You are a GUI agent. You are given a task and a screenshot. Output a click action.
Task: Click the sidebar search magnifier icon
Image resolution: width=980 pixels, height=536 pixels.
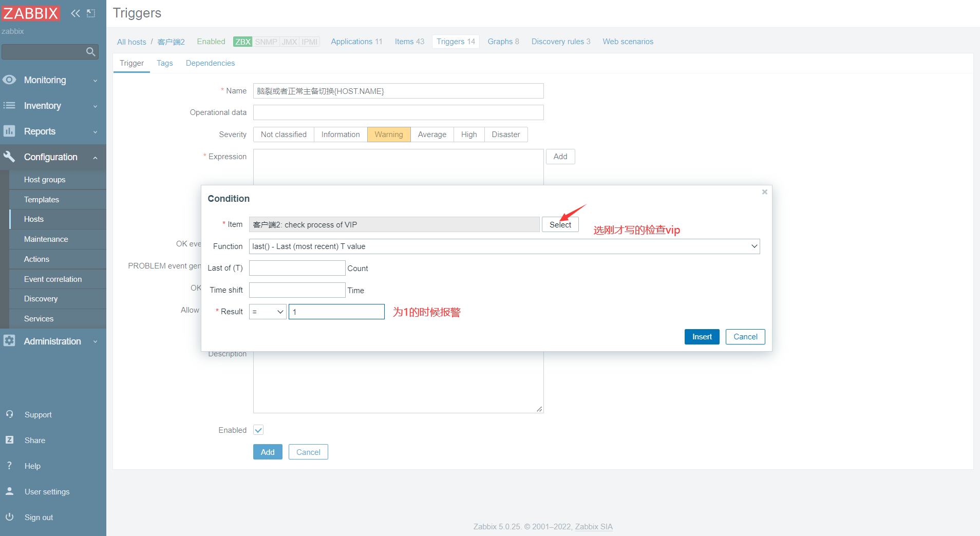(91, 52)
